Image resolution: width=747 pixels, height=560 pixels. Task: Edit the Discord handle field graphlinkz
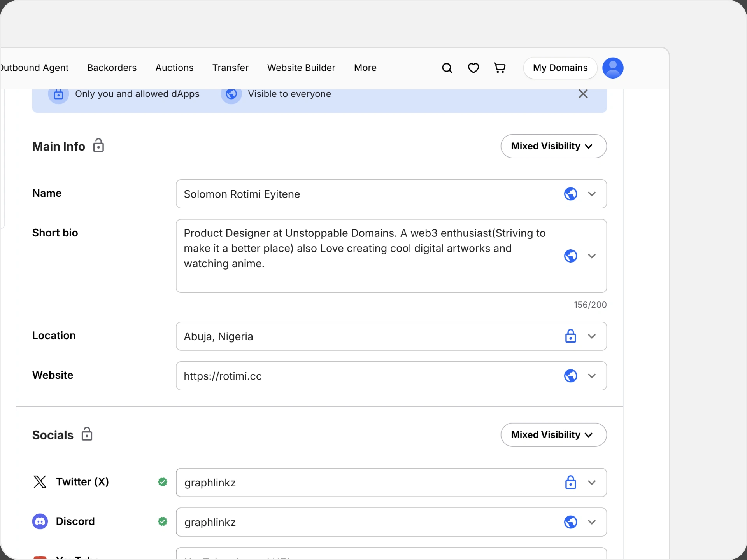pos(391,522)
